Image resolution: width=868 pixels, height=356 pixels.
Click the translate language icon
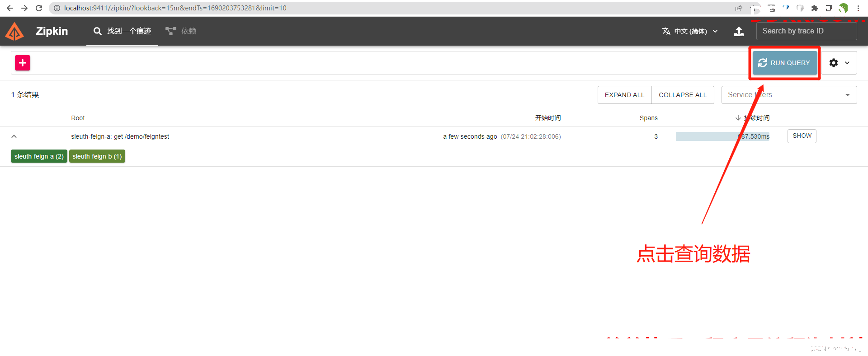[666, 31]
